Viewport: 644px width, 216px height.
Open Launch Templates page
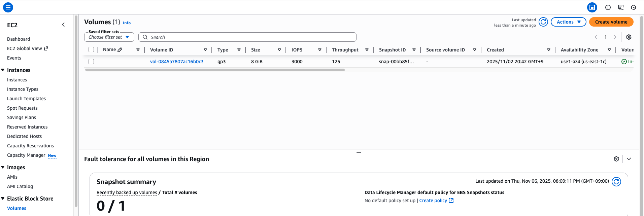(26, 99)
